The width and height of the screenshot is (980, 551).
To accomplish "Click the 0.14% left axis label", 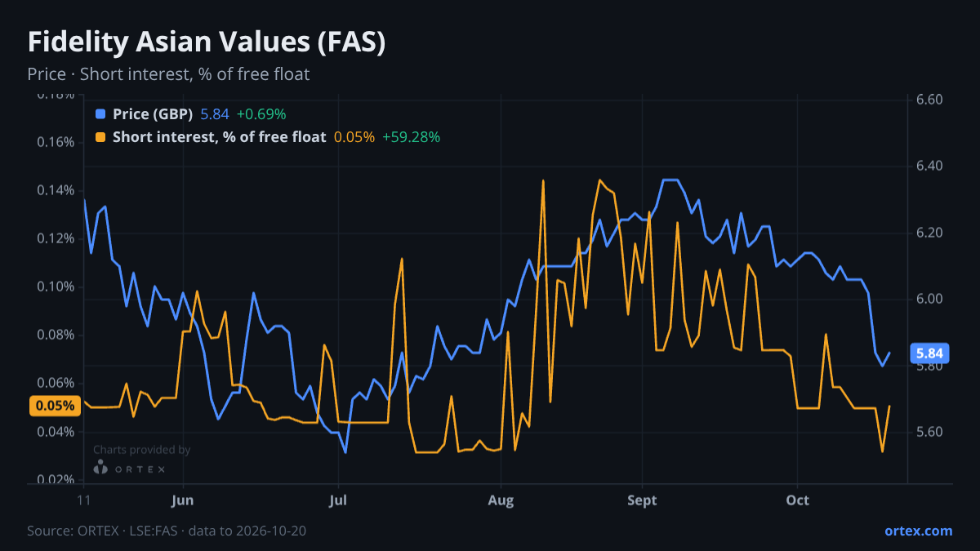I will pyautogui.click(x=56, y=190).
